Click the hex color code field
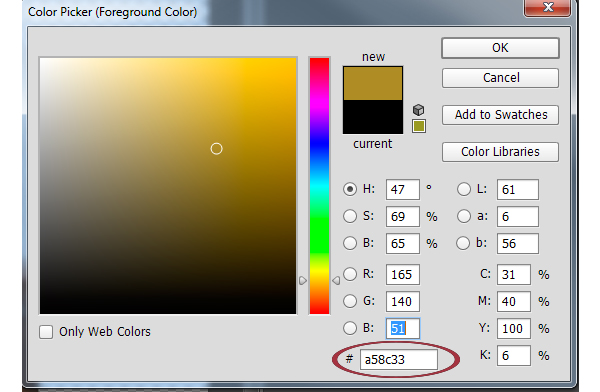This screenshot has width=600, height=392. 398,360
